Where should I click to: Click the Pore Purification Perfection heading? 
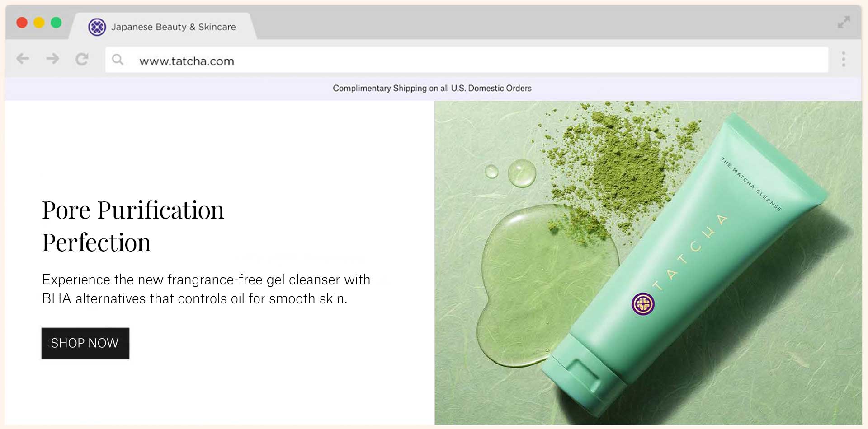pos(133,226)
